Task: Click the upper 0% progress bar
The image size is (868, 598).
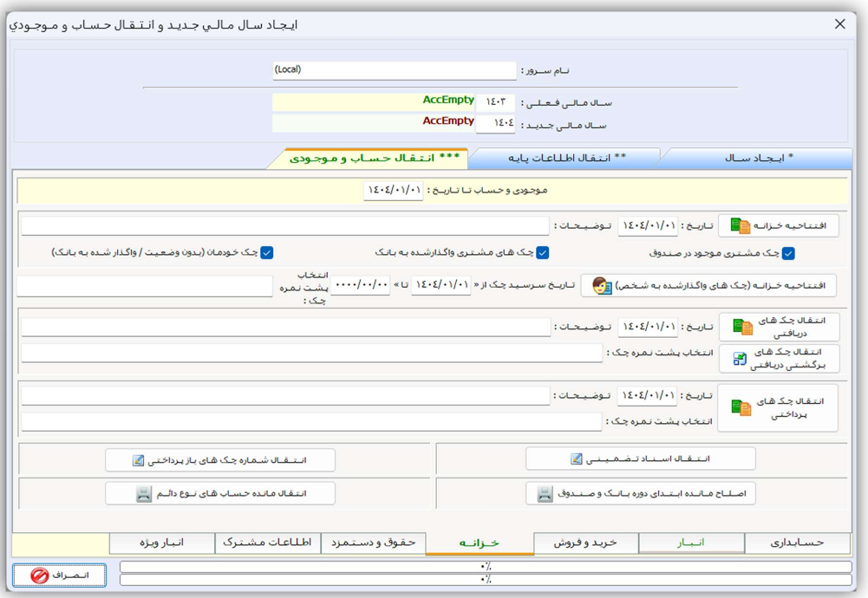Action: (x=486, y=567)
